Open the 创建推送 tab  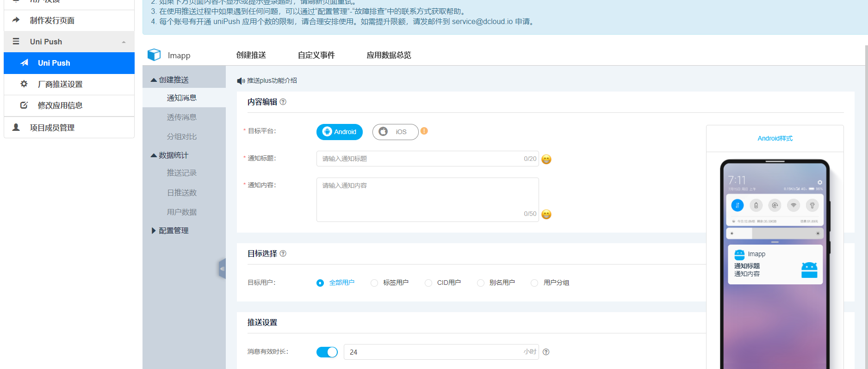251,55
